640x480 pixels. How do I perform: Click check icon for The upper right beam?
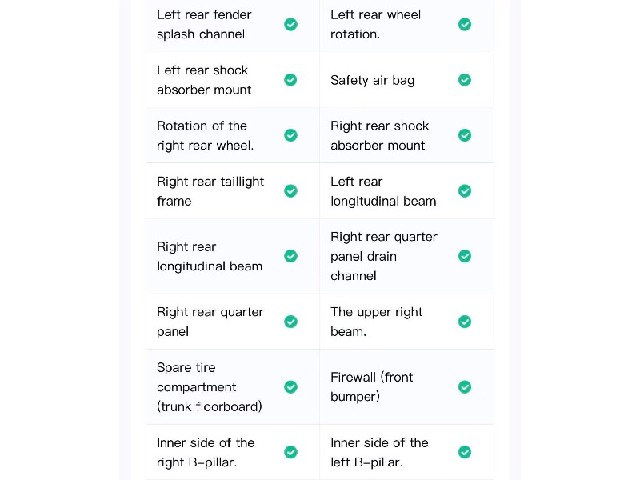click(x=464, y=321)
